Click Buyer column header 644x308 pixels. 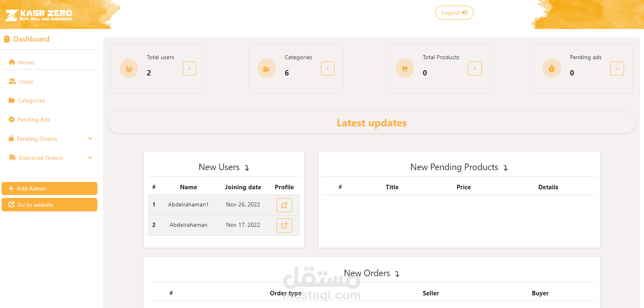tap(540, 293)
